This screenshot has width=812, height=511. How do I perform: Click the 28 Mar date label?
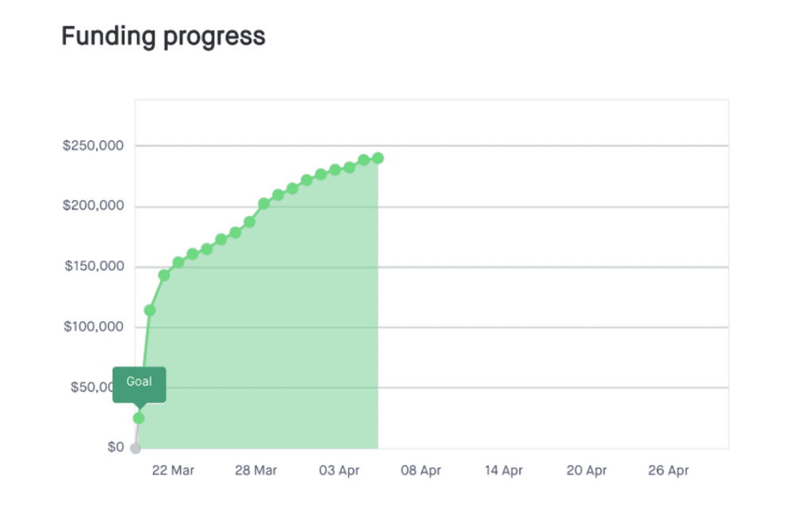pyautogui.click(x=255, y=471)
